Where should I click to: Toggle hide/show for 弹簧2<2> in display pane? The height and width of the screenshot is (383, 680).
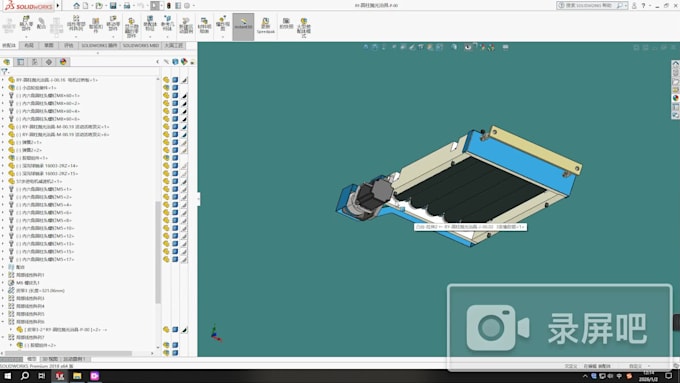pos(166,150)
